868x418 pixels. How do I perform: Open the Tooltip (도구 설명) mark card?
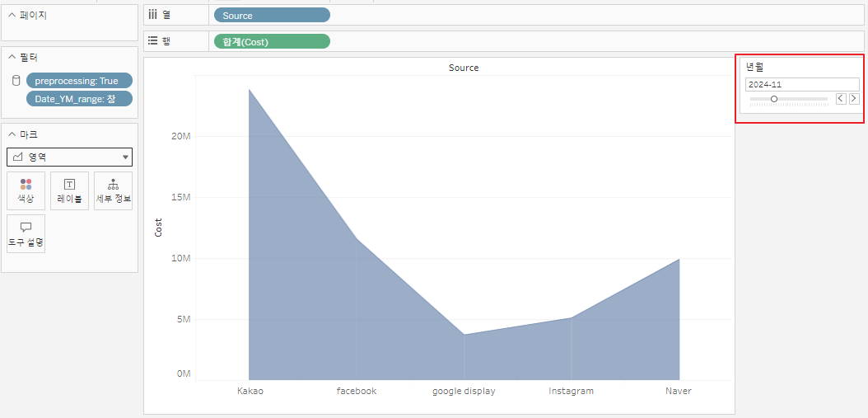[x=26, y=234]
